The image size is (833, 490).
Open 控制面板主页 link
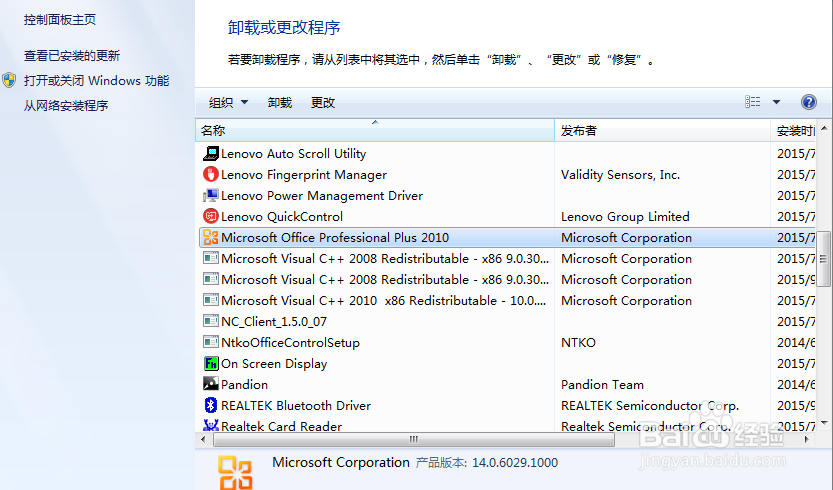coord(60,20)
